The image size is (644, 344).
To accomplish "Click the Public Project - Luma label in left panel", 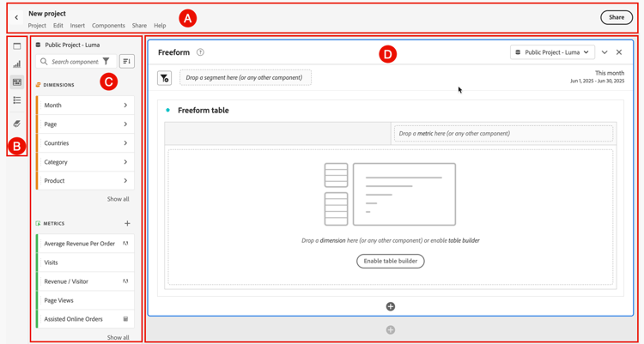I will click(73, 45).
